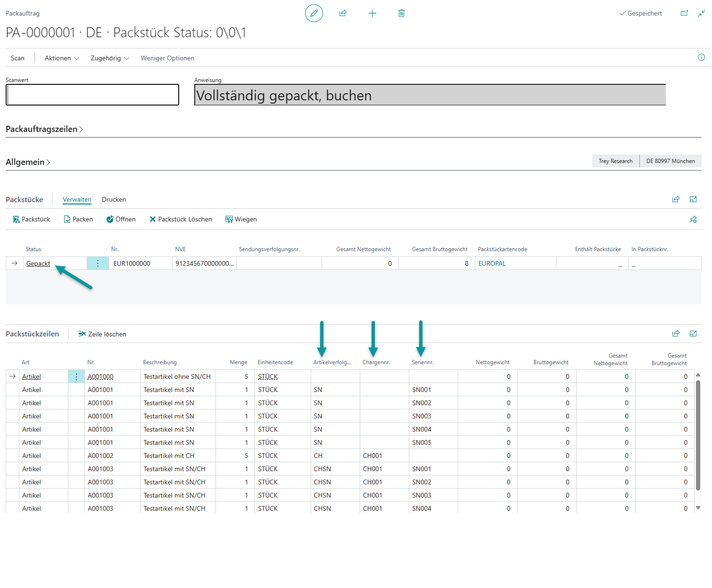The image size is (712, 588).
Task: Open the Zugehörig dropdown menu
Action: [x=109, y=58]
